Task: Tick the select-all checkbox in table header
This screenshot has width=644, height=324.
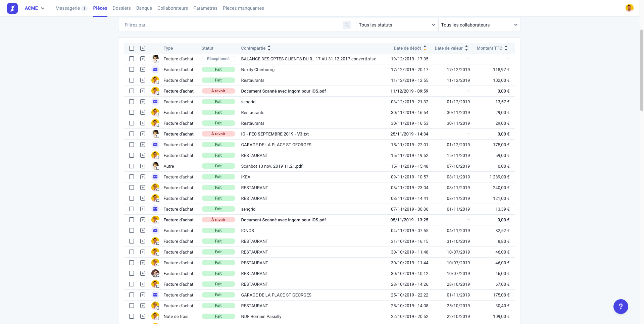Action: 132,48
